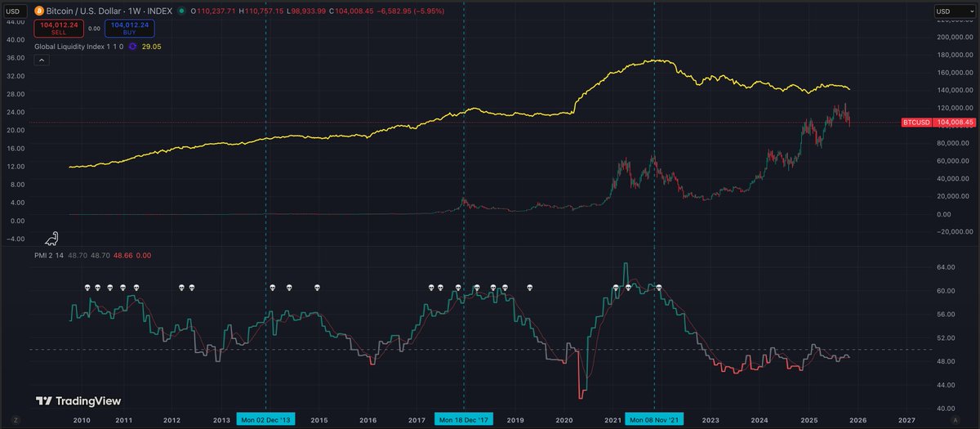This screenshot has height=429, width=980.
Task: Click the Mon 18 Dec '17 date marker
Action: coord(463,419)
